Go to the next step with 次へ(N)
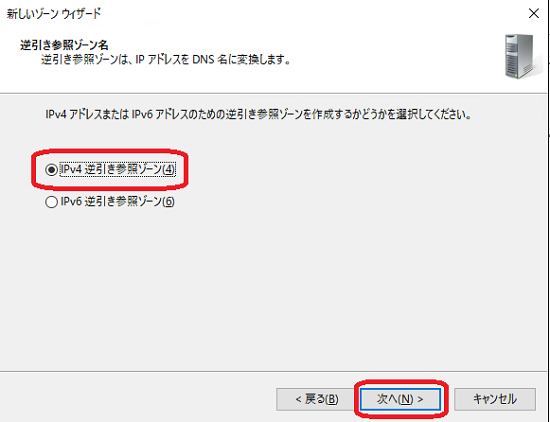Image resolution: width=550 pixels, height=422 pixels. [400, 399]
